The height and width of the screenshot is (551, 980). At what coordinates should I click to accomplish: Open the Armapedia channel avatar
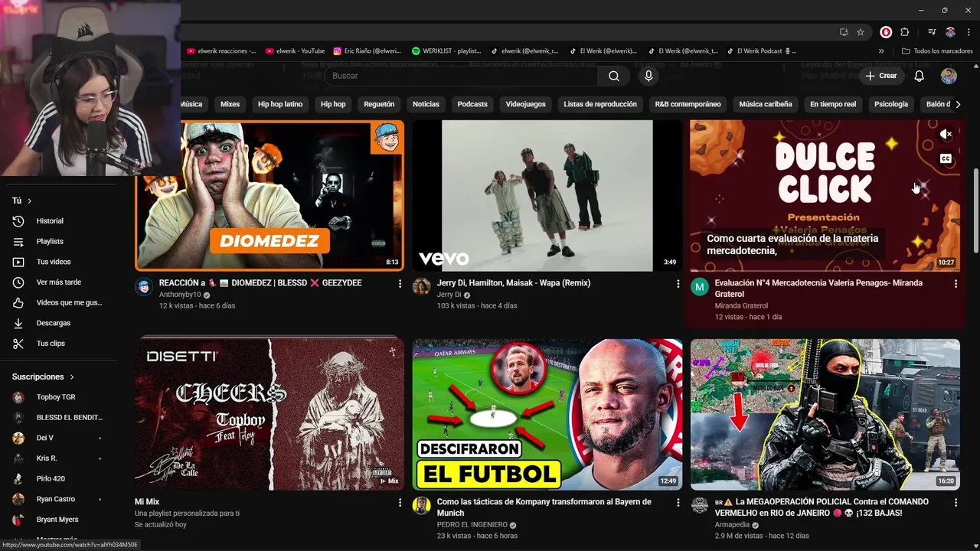[x=699, y=506]
